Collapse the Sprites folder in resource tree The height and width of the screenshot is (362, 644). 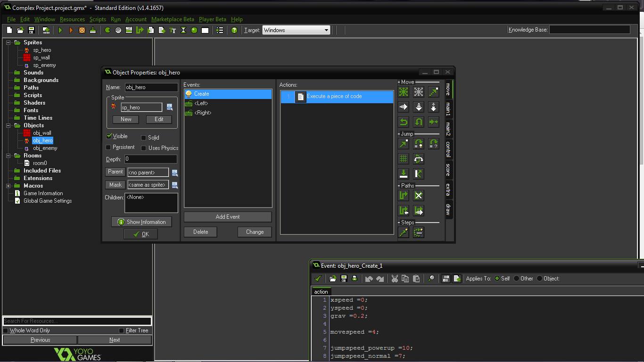pyautogui.click(x=8, y=42)
